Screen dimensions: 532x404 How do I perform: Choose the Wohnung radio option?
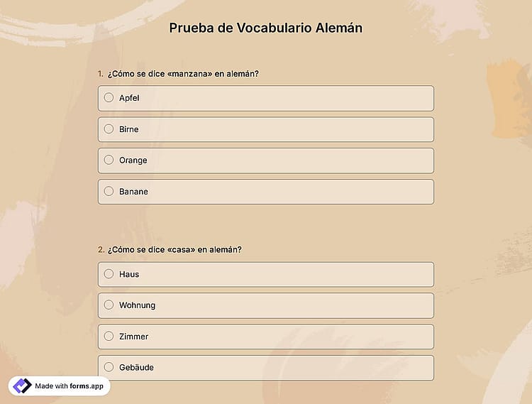point(109,305)
